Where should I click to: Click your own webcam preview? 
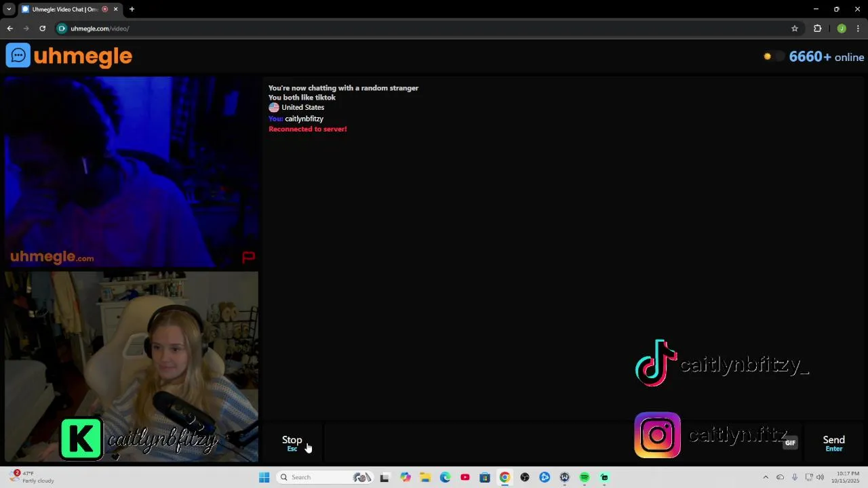132,367
